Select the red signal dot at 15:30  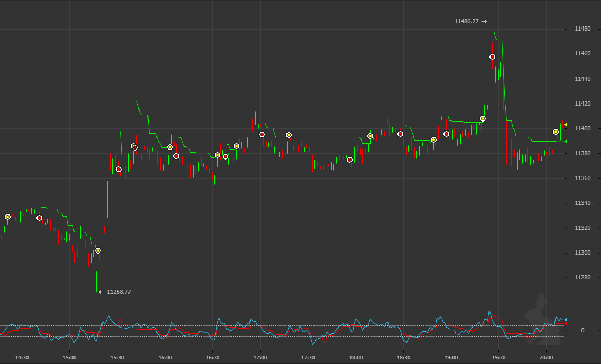tap(118, 170)
